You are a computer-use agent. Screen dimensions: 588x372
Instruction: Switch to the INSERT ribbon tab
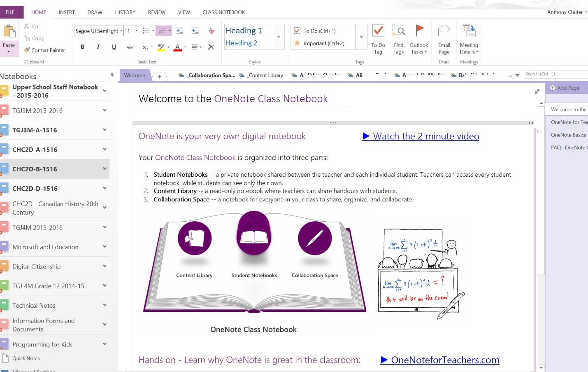(67, 12)
